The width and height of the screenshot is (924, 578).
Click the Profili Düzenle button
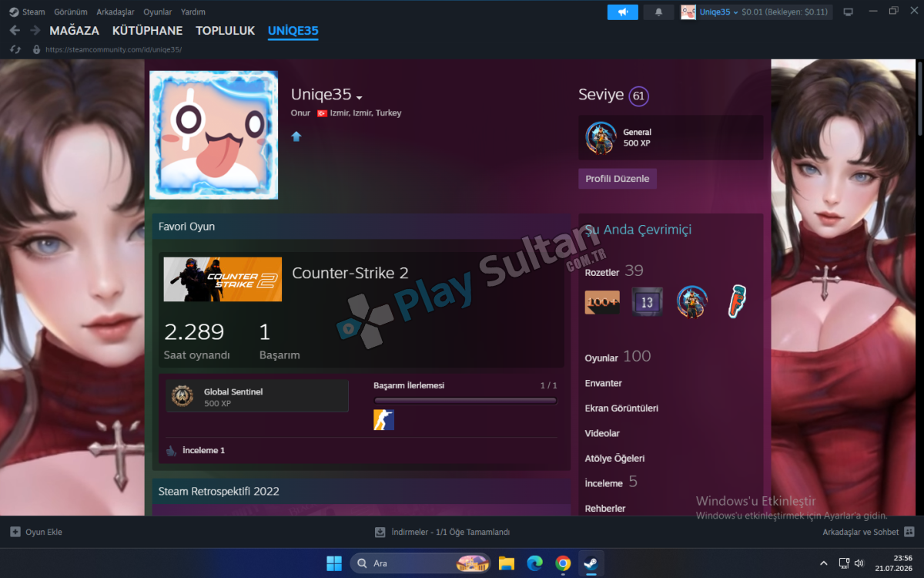[618, 179]
